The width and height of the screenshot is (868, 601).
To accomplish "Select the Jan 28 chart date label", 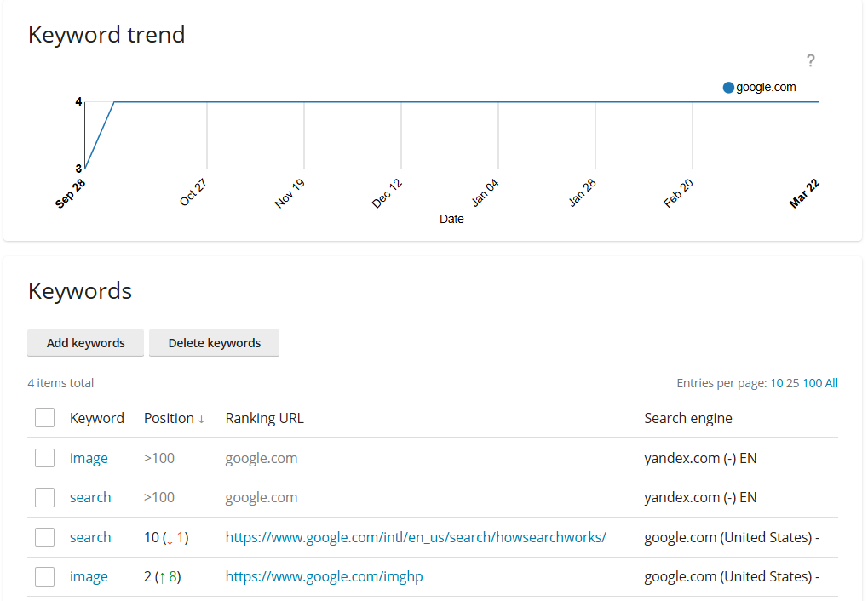I will 583,192.
